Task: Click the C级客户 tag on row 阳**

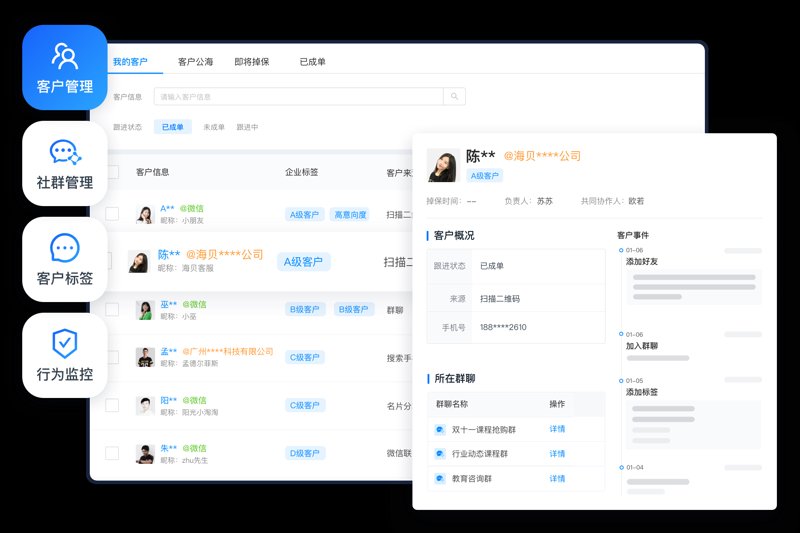Action: tap(305, 405)
